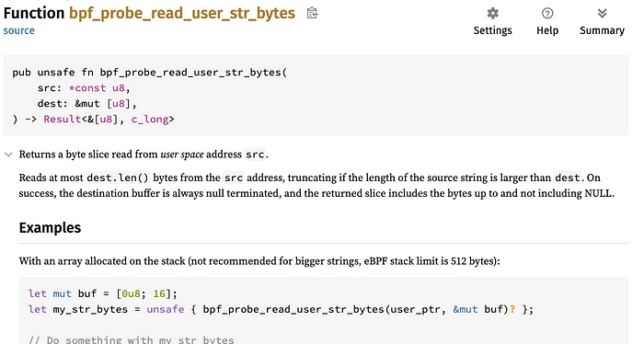
Task: Click the Summary label text
Action: (x=602, y=30)
